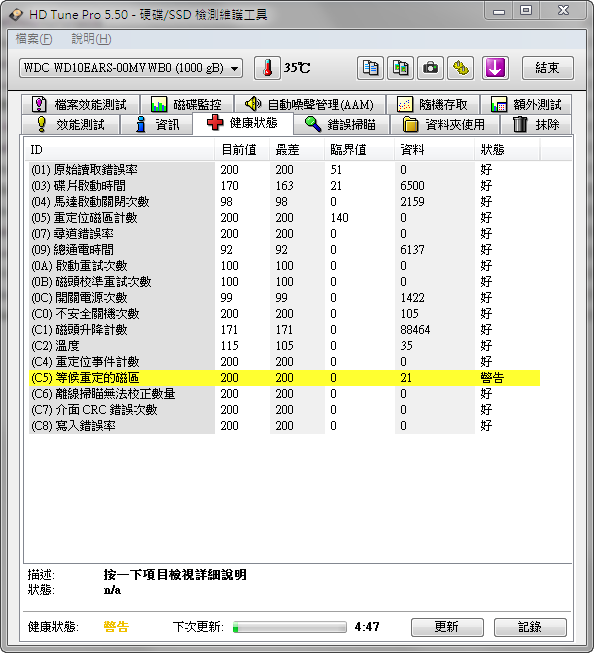Image resolution: width=594 pixels, height=653 pixels.
Task: Click the orange 警告 health status text
Action: tap(116, 627)
